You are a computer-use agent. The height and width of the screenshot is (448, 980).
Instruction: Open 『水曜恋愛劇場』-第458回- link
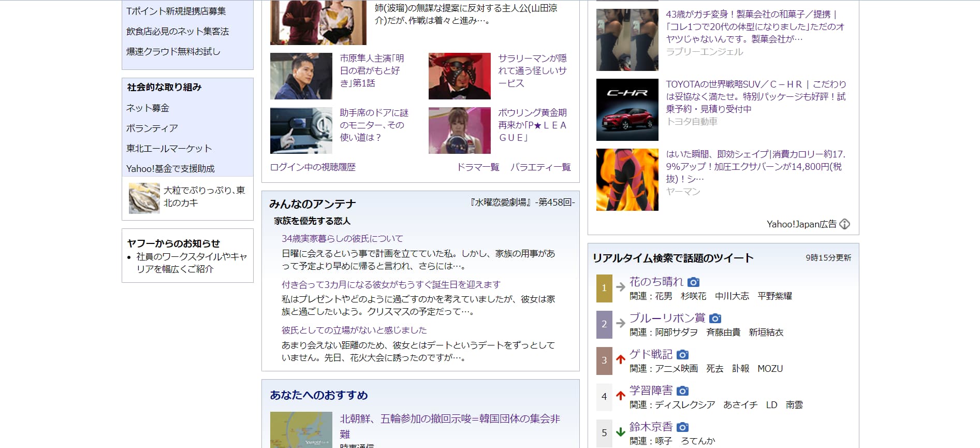pyautogui.click(x=522, y=203)
